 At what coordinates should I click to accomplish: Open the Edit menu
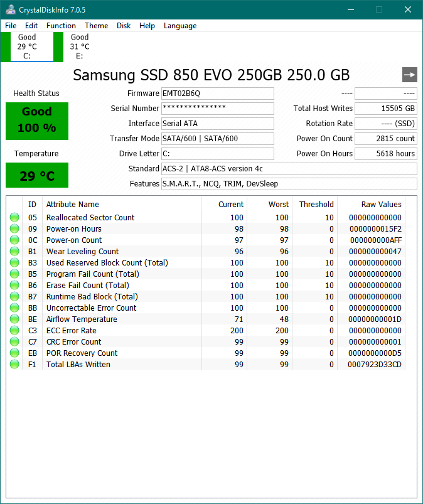pyautogui.click(x=31, y=26)
